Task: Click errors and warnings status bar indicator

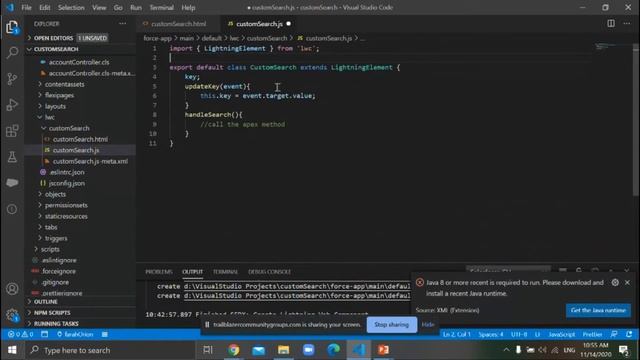Action: [x=20, y=334]
